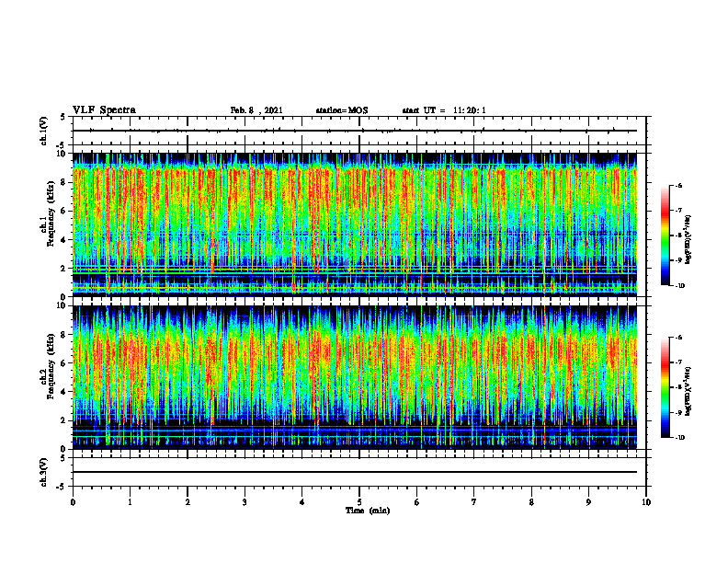Click the time axis tick label "7"
Viewport: 728px width, 563px height.
click(x=474, y=502)
